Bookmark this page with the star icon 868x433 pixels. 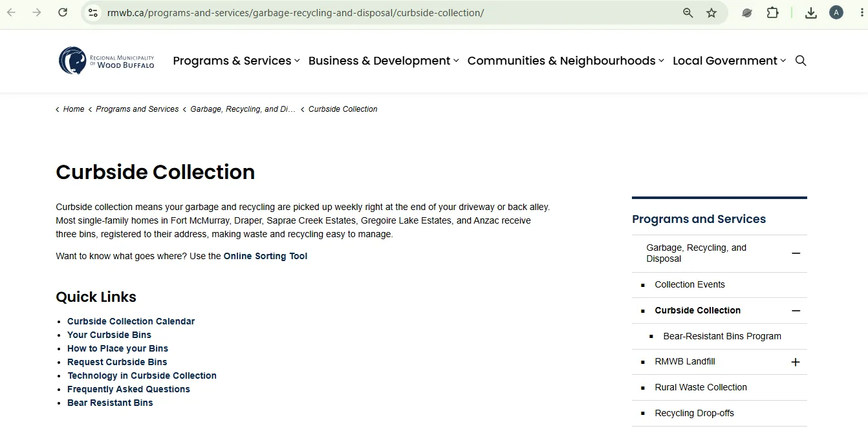711,13
